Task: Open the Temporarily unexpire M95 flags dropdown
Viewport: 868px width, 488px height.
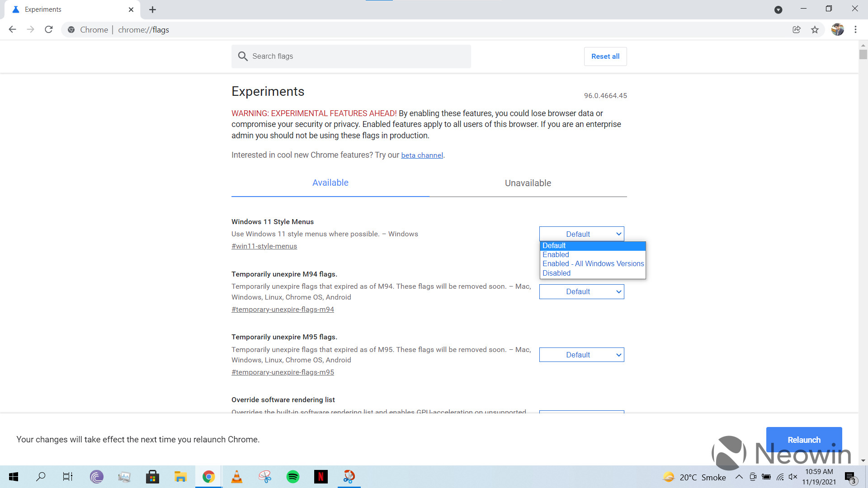Action: click(x=581, y=355)
